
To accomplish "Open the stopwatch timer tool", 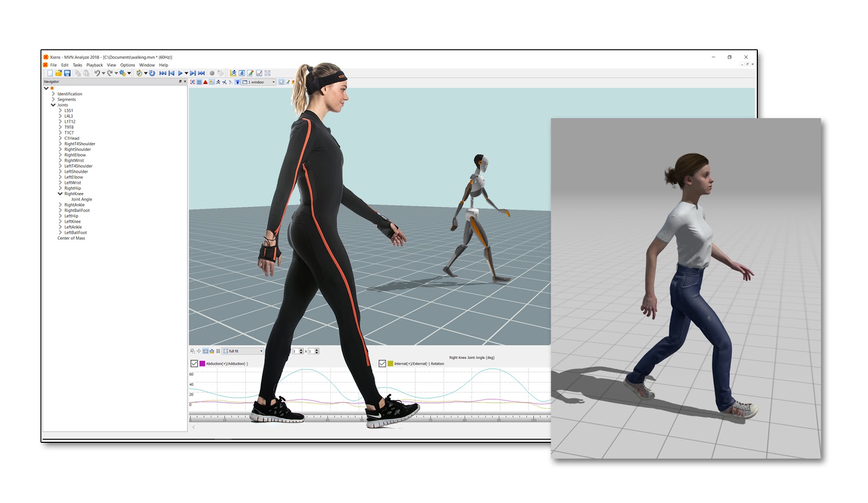I will coord(138,72).
